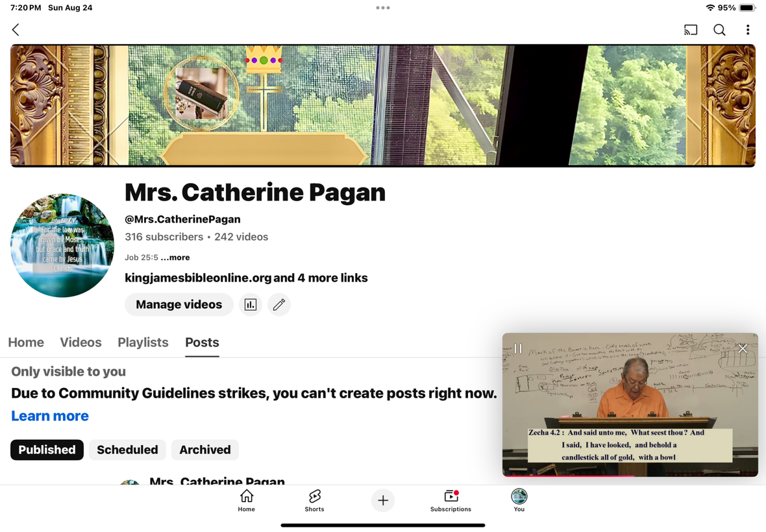The height and width of the screenshot is (532, 766).
Task: Open Subscriptions in bottom navigation
Action: (451, 500)
